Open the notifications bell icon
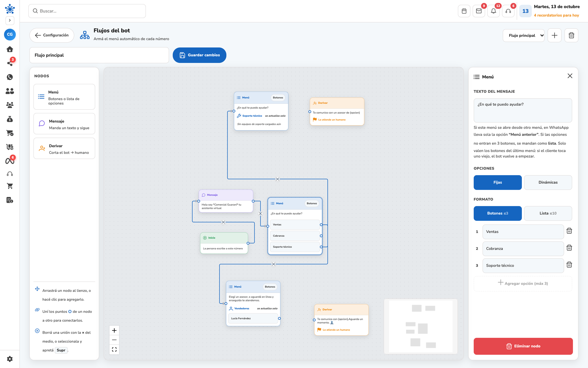This screenshot has height=368, width=588. point(494,11)
